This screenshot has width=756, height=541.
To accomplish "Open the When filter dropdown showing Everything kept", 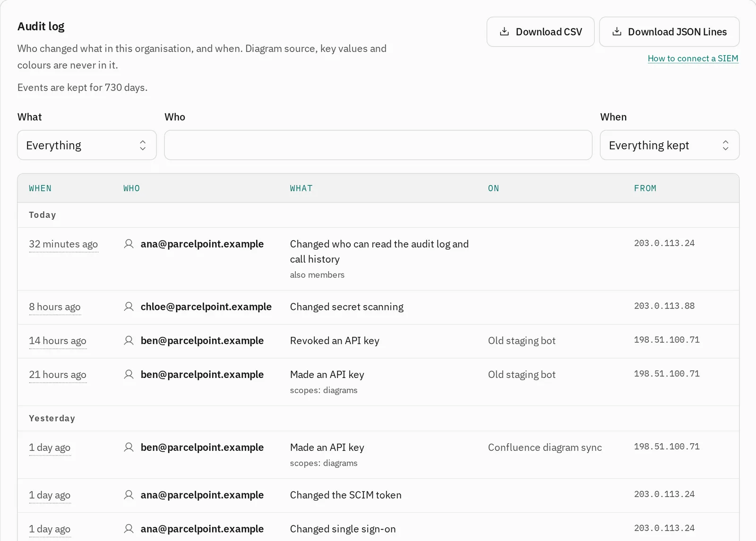I will pos(670,145).
